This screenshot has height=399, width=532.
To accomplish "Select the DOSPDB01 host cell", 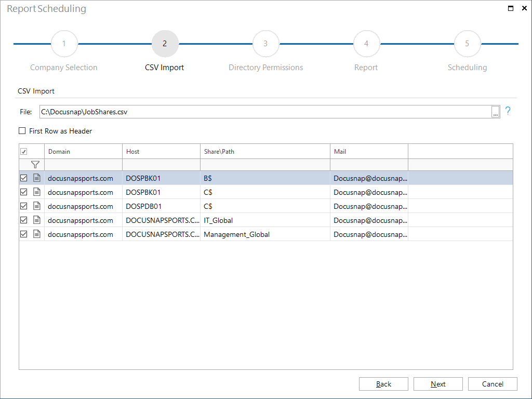I will tap(162, 206).
